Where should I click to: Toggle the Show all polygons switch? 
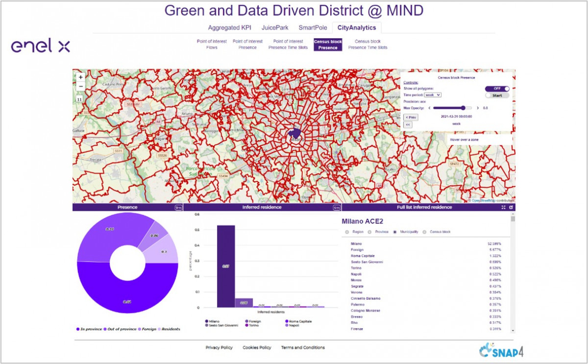497,89
